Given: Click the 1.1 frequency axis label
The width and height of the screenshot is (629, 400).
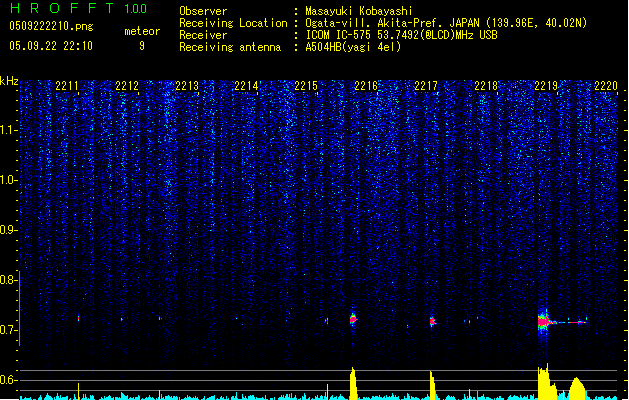Looking at the screenshot, I should tap(8, 130).
